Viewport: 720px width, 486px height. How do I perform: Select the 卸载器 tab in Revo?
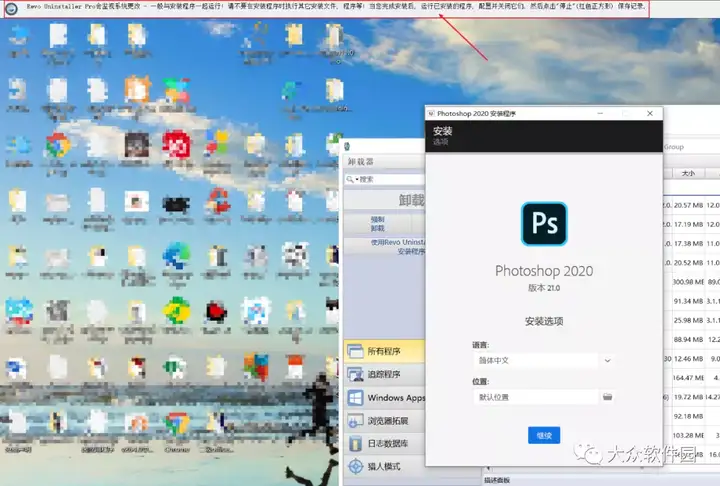coord(360,162)
